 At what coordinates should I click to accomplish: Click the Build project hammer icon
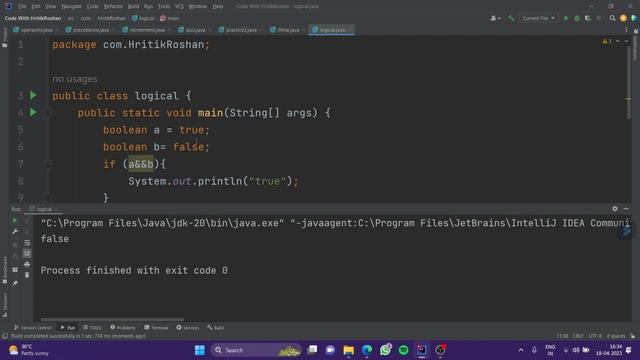(511, 18)
